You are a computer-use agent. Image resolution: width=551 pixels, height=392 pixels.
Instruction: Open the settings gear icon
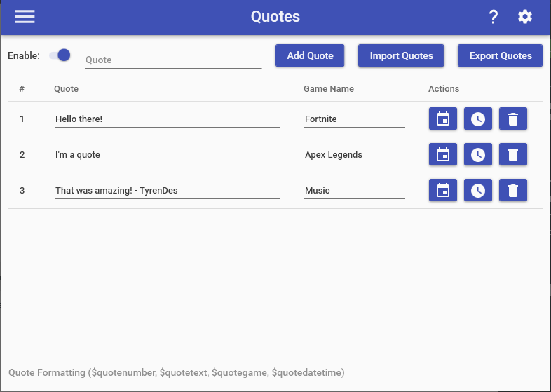pyautogui.click(x=525, y=17)
